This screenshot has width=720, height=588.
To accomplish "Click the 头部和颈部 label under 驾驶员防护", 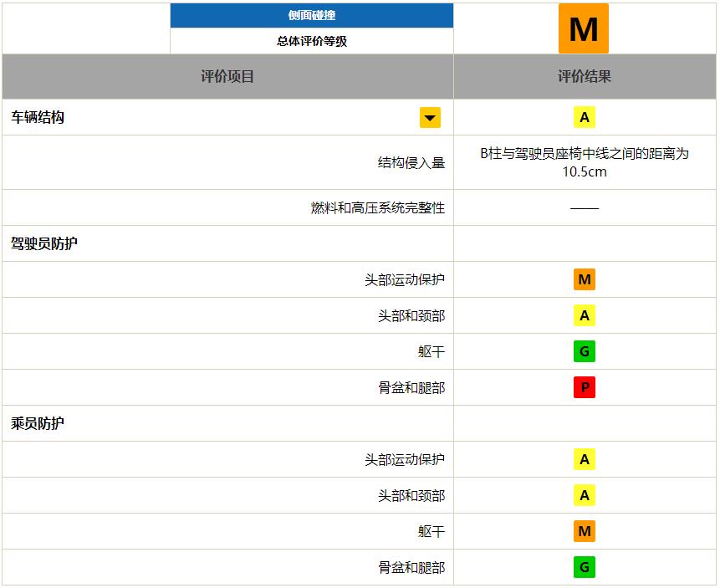I will (x=411, y=315).
